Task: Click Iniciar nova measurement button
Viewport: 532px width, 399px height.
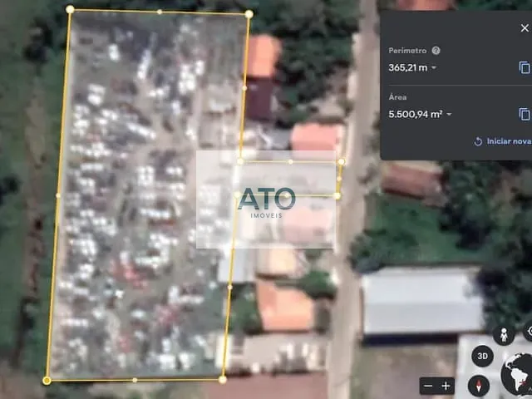Action: click(502, 141)
